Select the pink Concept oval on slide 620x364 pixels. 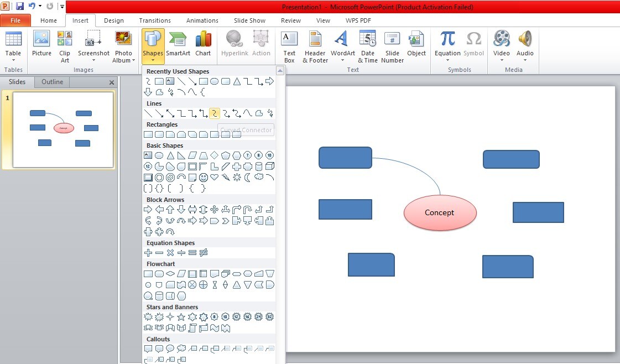coord(440,213)
